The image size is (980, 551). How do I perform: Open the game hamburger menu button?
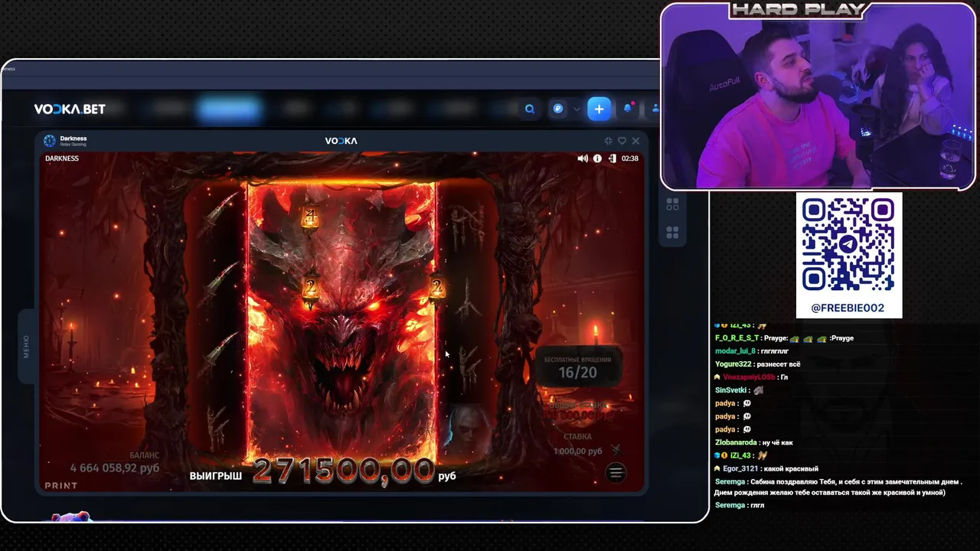click(616, 472)
